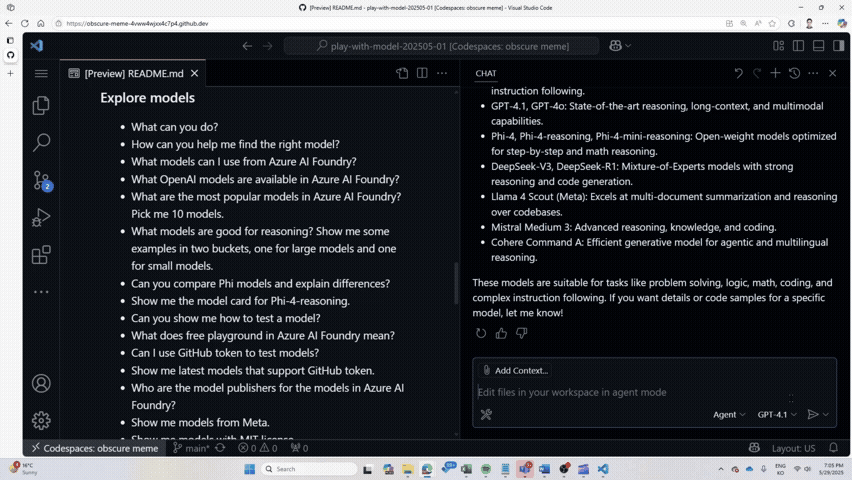The image size is (852, 480).
Task: Click the Layout: US status item
Action: pos(793,448)
